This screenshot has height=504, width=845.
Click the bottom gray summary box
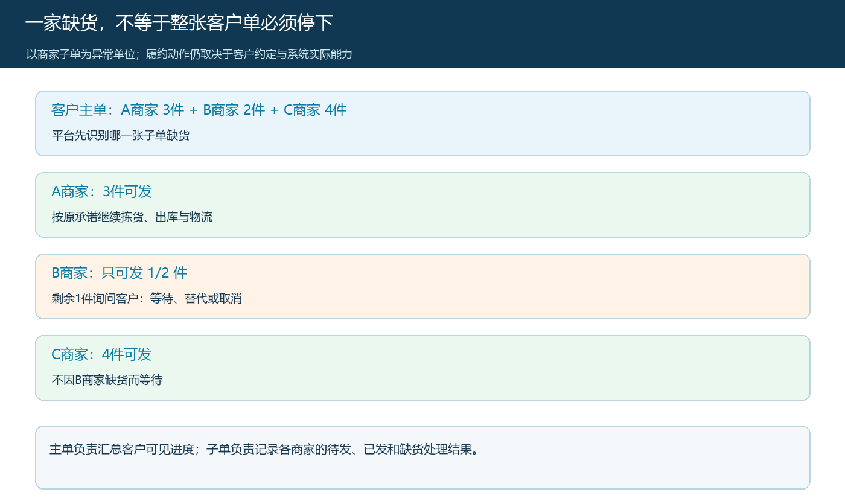(422, 458)
